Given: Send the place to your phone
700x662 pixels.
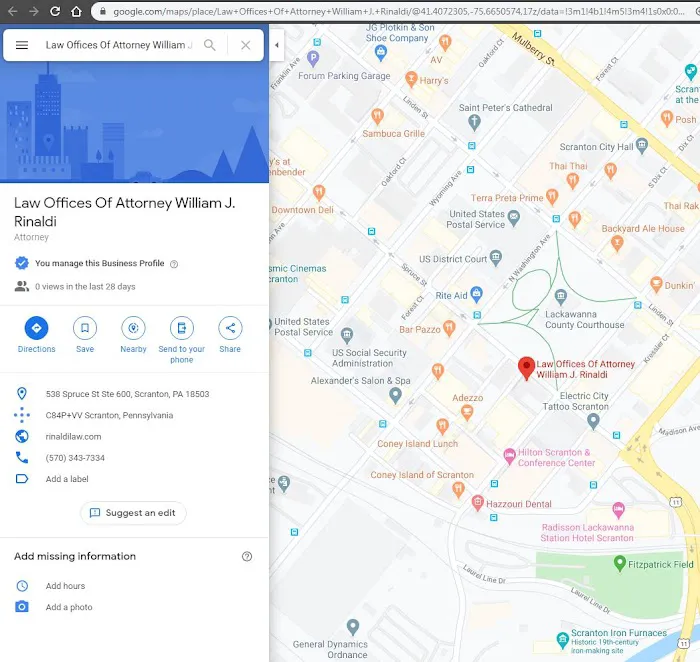Looking at the screenshot, I should (181, 328).
